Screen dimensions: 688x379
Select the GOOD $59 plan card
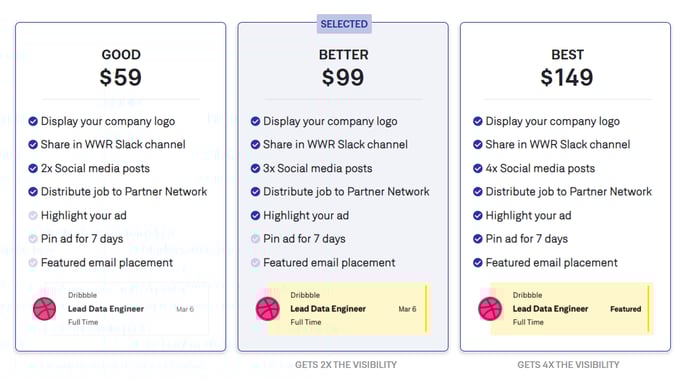tap(121, 187)
